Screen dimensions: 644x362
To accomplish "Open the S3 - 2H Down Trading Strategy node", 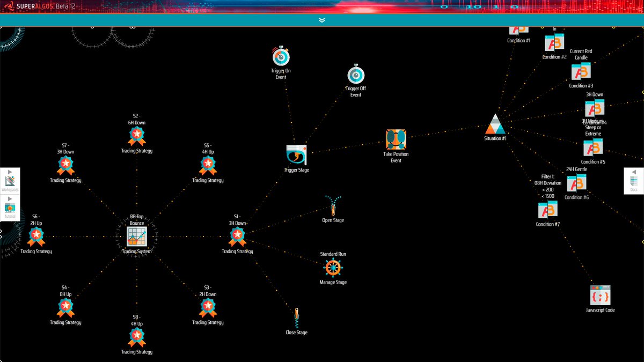I will [208, 308].
